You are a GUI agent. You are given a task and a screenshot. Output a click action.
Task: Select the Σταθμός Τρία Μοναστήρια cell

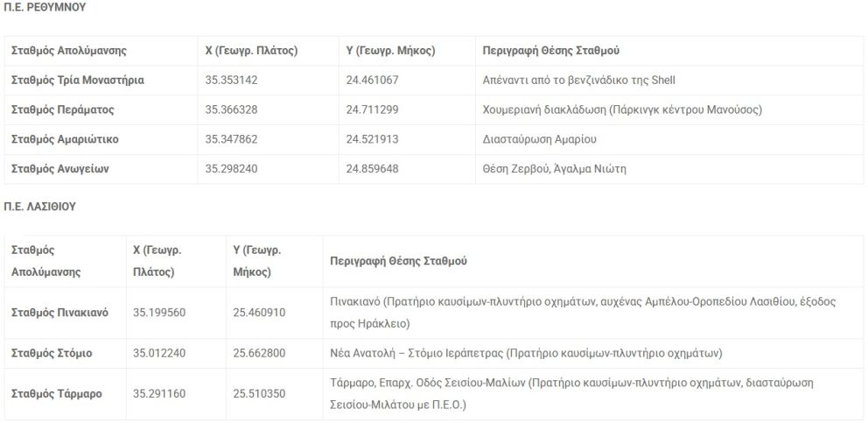pyautogui.click(x=77, y=81)
